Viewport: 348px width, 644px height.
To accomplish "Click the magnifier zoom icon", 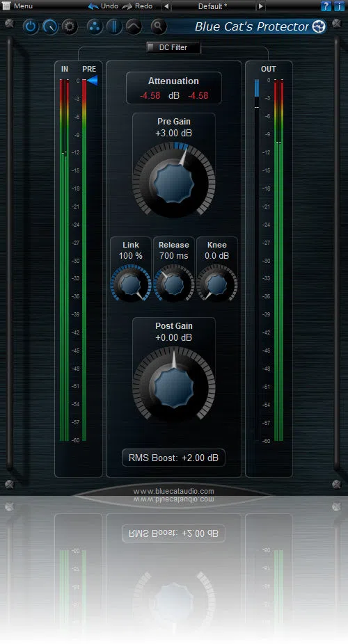I will pos(158,27).
